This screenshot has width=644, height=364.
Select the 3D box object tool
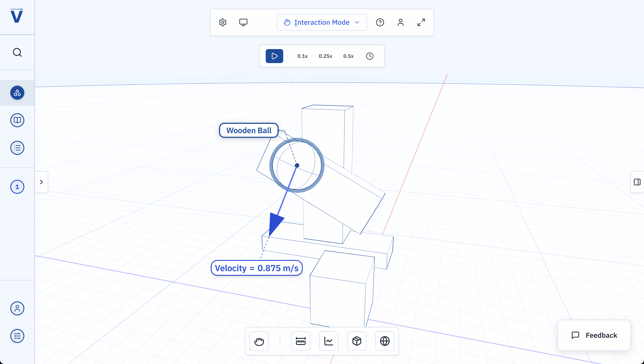click(x=357, y=341)
